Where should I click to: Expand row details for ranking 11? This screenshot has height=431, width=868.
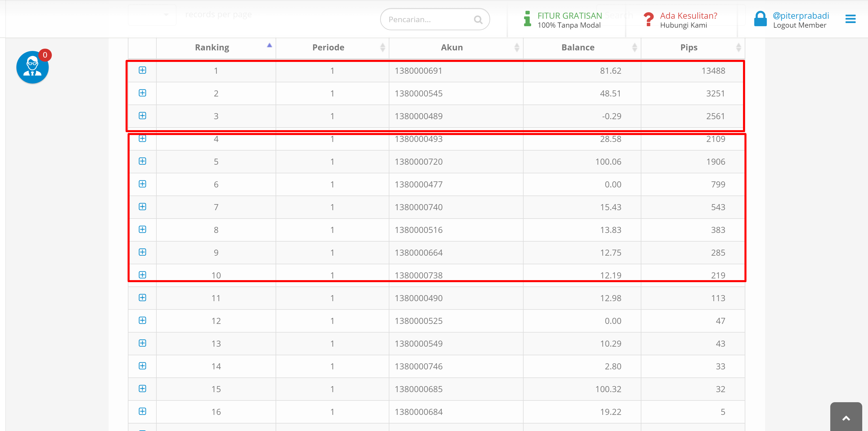point(142,298)
